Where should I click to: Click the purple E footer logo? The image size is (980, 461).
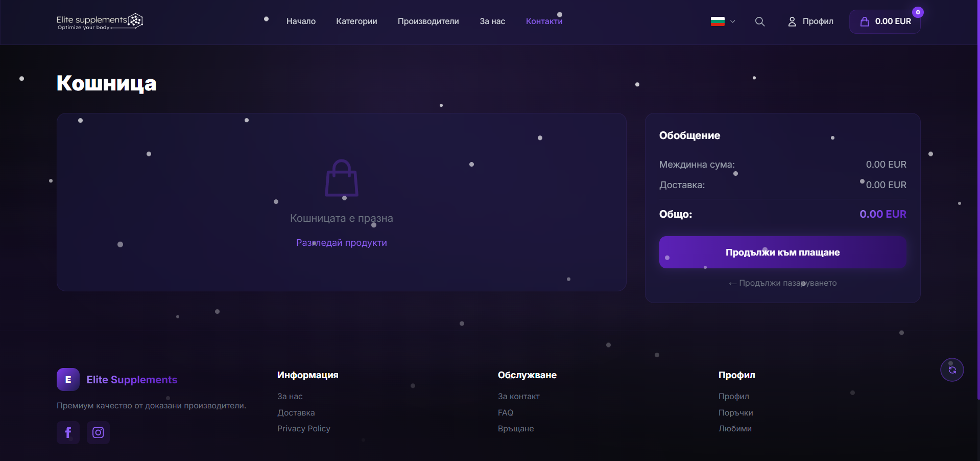68,379
